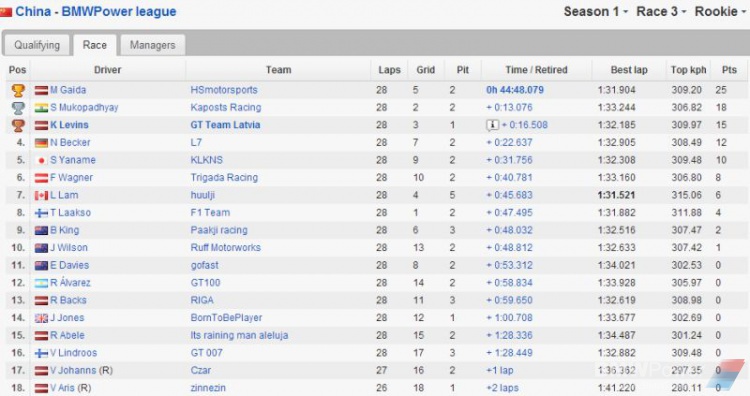Open the HSmotorsports team link
This screenshot has width=750, height=396.
pos(224,90)
